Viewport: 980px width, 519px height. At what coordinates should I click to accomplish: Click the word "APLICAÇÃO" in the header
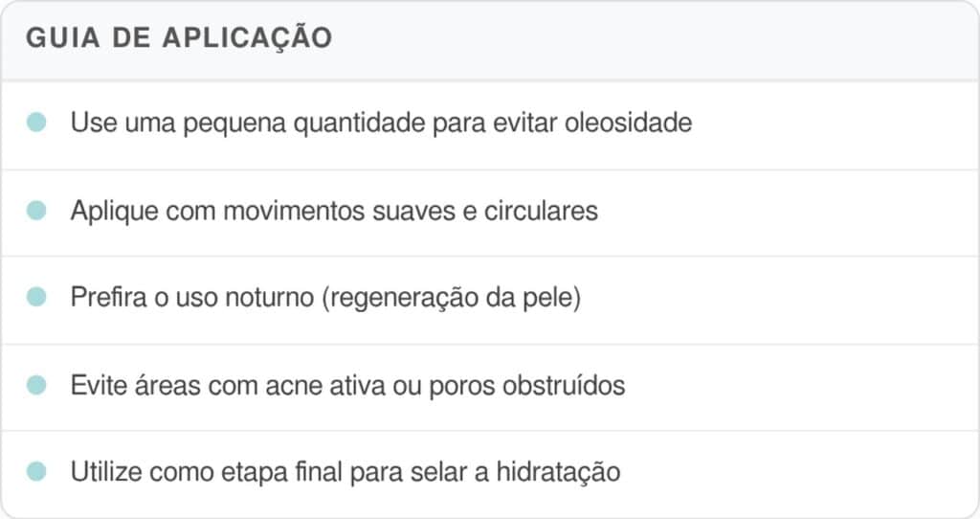tap(248, 37)
